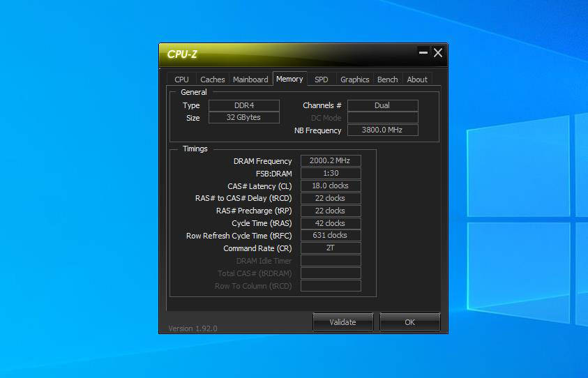Click the Dual channels field
The width and height of the screenshot is (588, 378).
tap(382, 105)
